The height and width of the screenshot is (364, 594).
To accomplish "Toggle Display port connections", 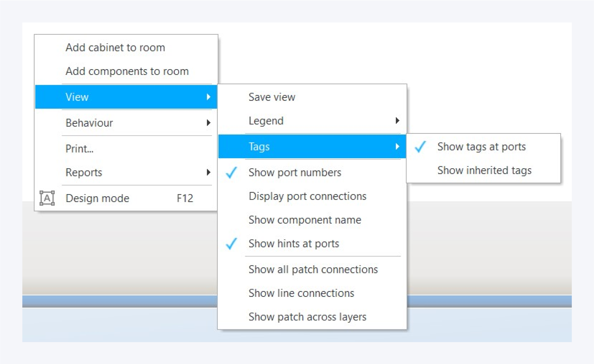I will (x=307, y=196).
